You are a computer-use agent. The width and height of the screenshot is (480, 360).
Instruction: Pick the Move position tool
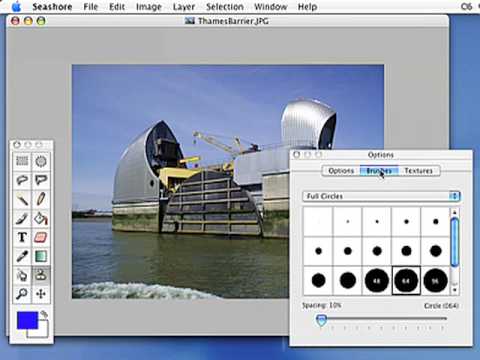click(41, 294)
